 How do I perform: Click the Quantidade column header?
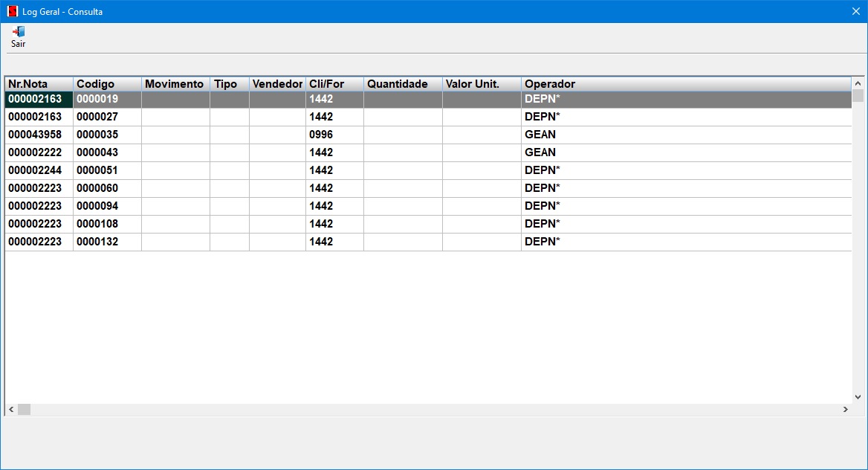point(403,84)
